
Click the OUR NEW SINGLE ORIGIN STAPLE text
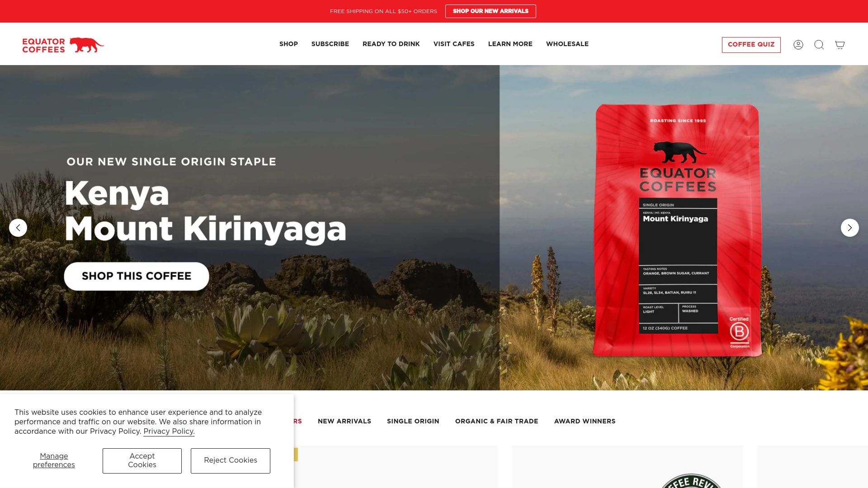click(x=171, y=162)
